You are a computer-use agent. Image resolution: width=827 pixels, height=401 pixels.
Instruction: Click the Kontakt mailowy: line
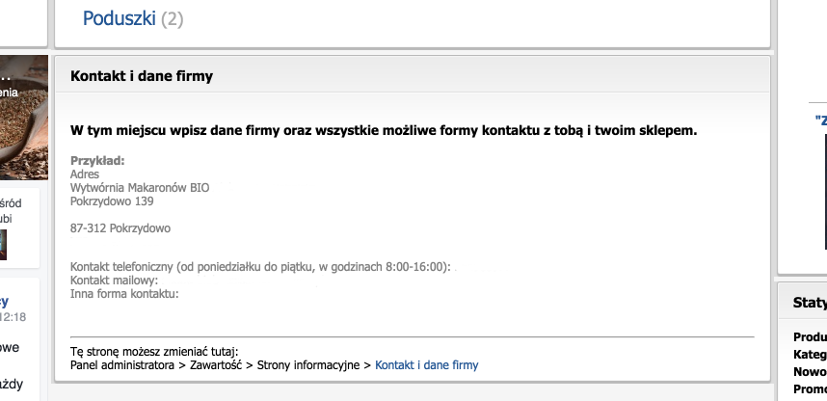[x=114, y=280]
